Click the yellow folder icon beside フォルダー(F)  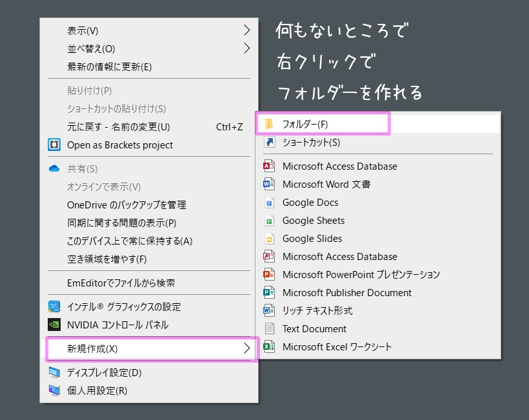[269, 124]
